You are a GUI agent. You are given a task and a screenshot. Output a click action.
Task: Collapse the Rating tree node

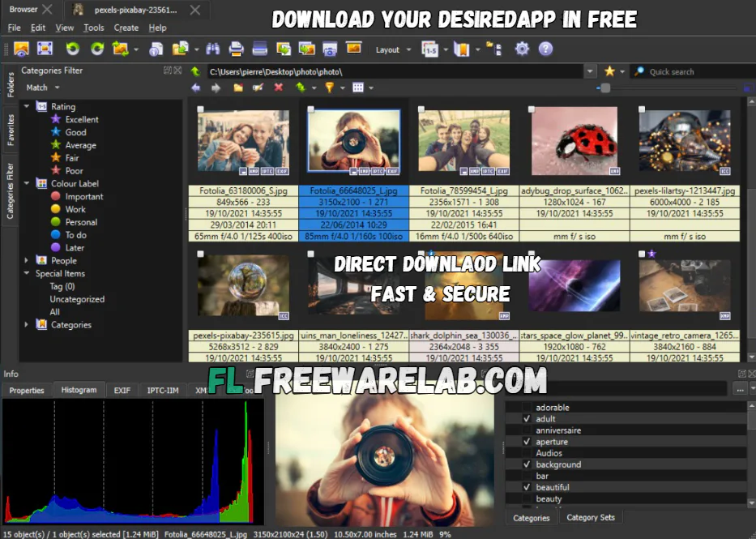click(x=27, y=106)
